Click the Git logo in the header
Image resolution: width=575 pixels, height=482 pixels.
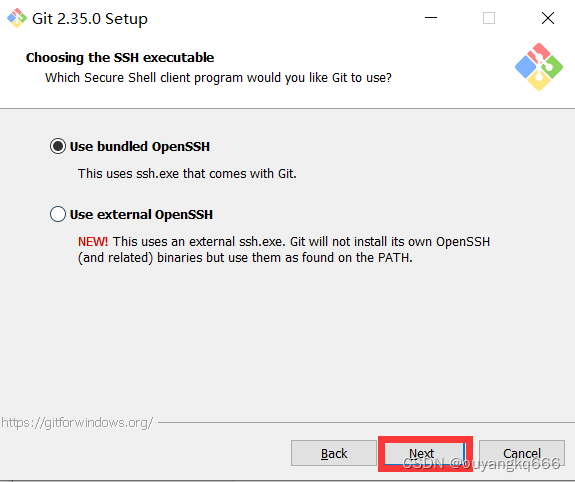pyautogui.click(x=539, y=67)
